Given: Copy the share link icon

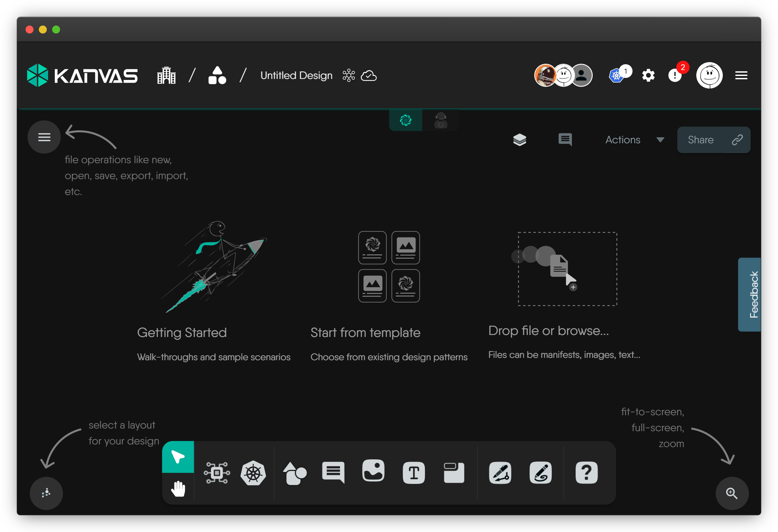Looking at the screenshot, I should [x=737, y=140].
